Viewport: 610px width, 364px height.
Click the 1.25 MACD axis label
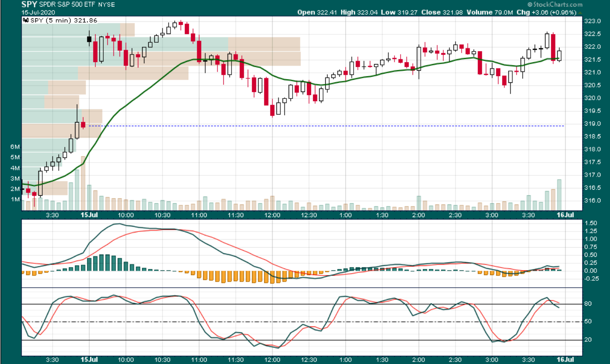(x=591, y=231)
